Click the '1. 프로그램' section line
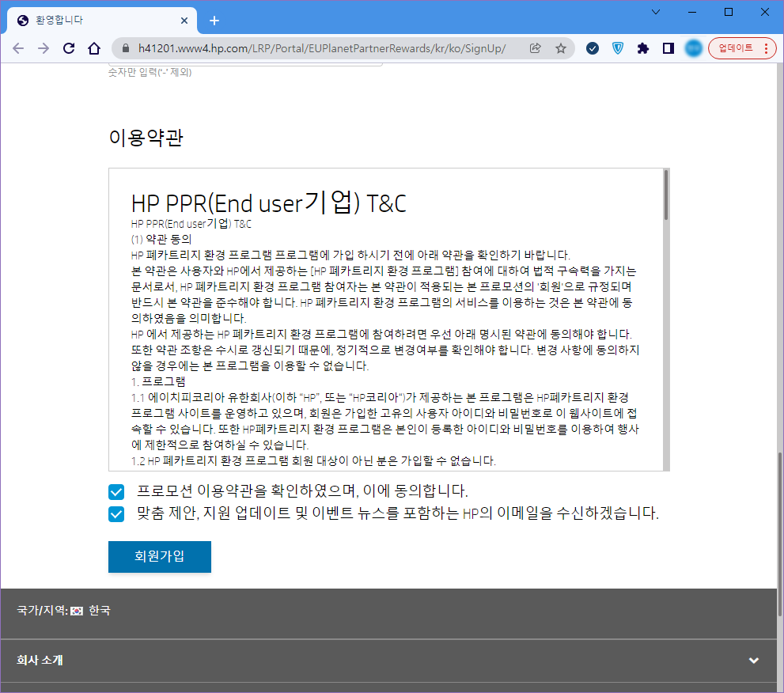The image size is (784, 693). coord(158,381)
